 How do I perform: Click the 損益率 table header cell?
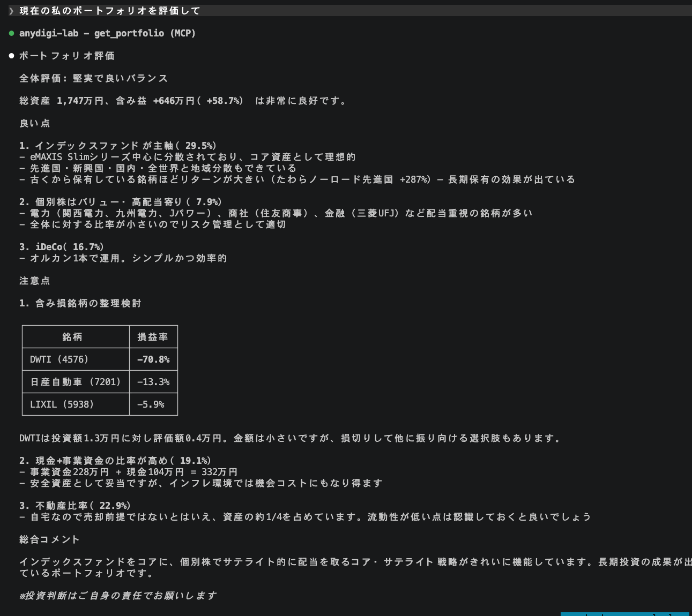[153, 337]
